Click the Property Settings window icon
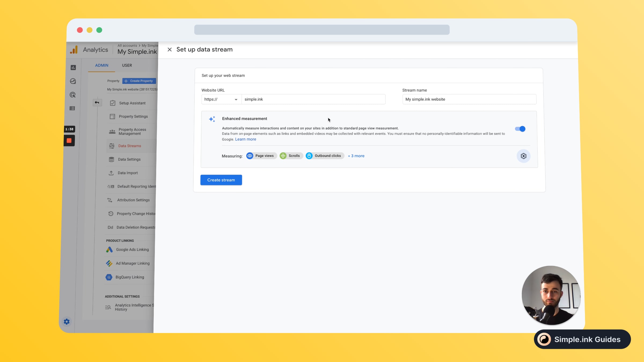The height and width of the screenshot is (362, 644). tap(112, 117)
